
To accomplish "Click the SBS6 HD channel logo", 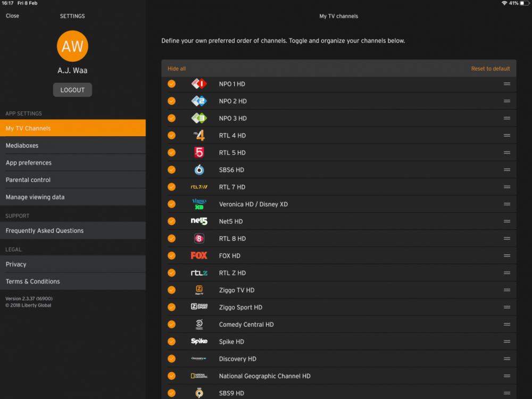I will 199,170.
